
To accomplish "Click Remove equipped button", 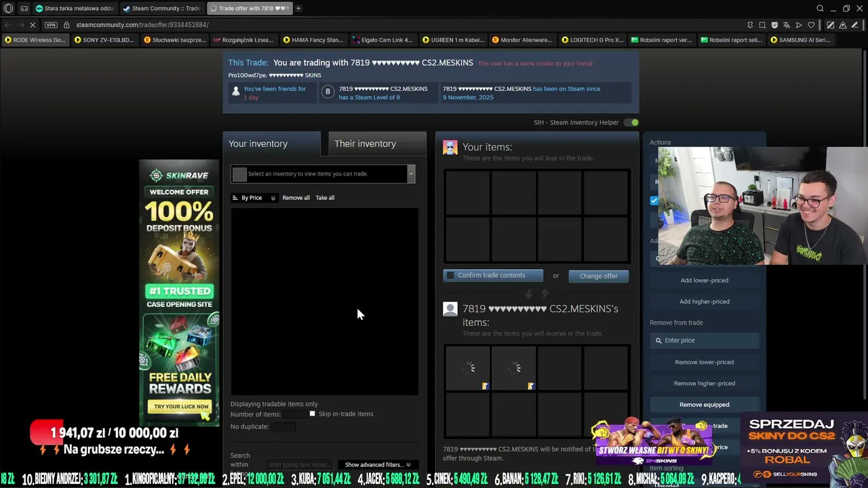I will (x=704, y=405).
